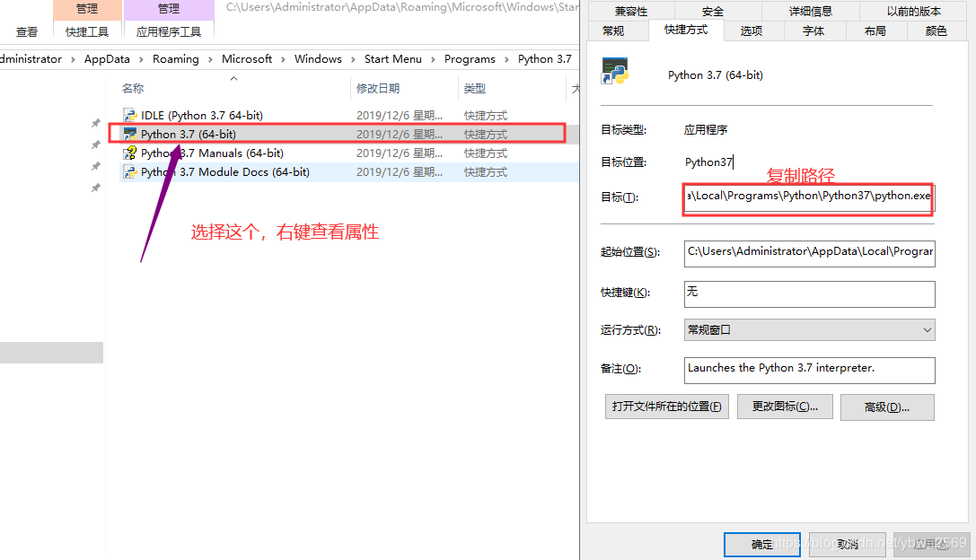
Task: Click the IDLE shortcut file icon
Action: (x=129, y=115)
